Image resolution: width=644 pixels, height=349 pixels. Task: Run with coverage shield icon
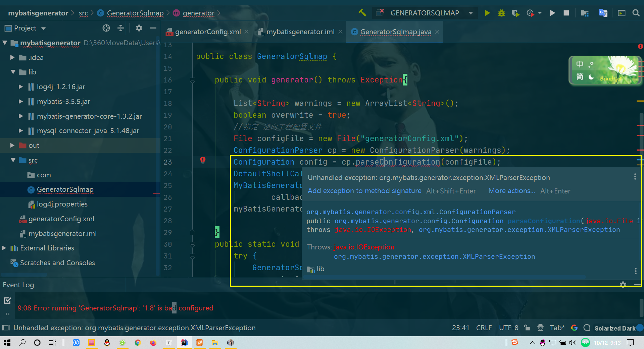(515, 13)
